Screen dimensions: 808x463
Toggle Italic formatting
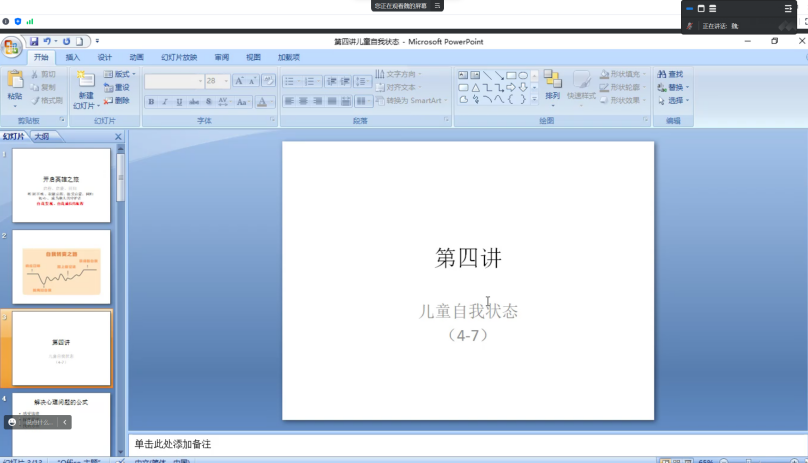tap(165, 102)
